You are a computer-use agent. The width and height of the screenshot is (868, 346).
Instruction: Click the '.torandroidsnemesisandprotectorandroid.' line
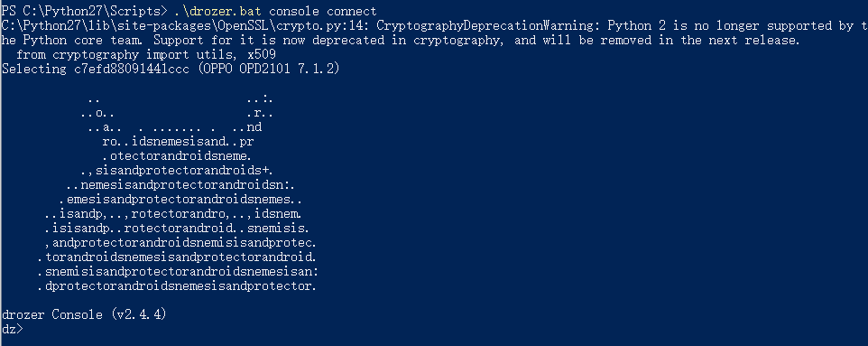coord(177,257)
